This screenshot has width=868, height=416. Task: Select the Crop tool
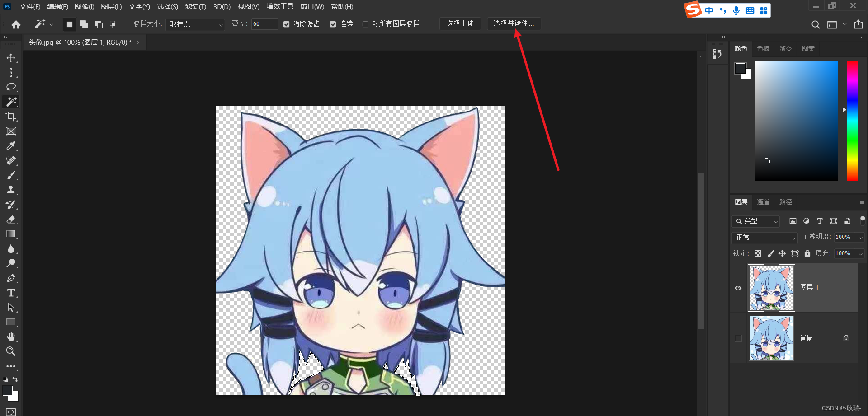(x=11, y=117)
